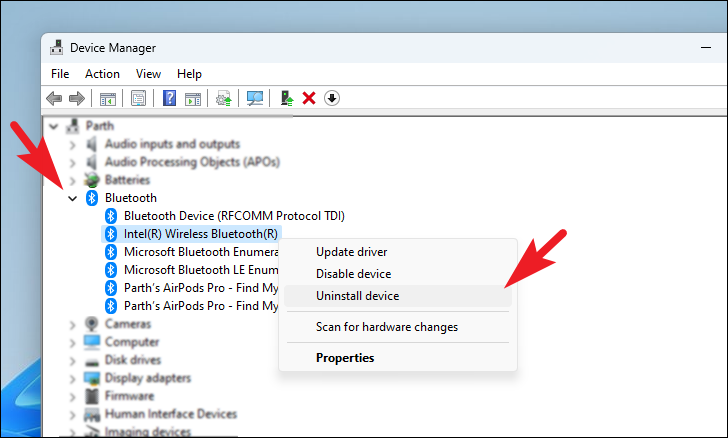Select the Human Interface Devices label
Viewport: 728px width, 438px height.
point(170,414)
